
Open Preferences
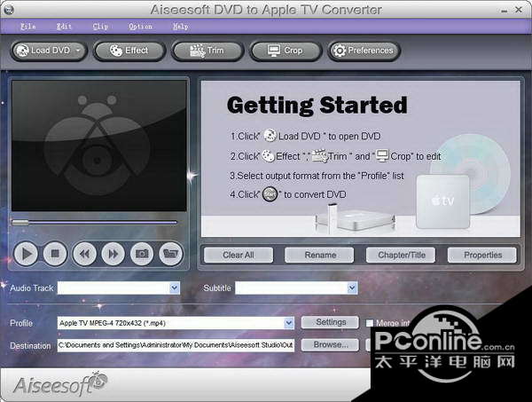[364, 51]
